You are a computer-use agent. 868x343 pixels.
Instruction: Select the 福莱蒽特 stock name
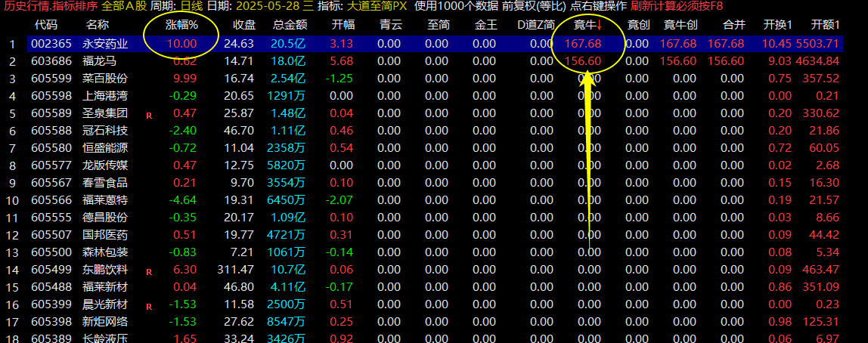pyautogui.click(x=104, y=199)
